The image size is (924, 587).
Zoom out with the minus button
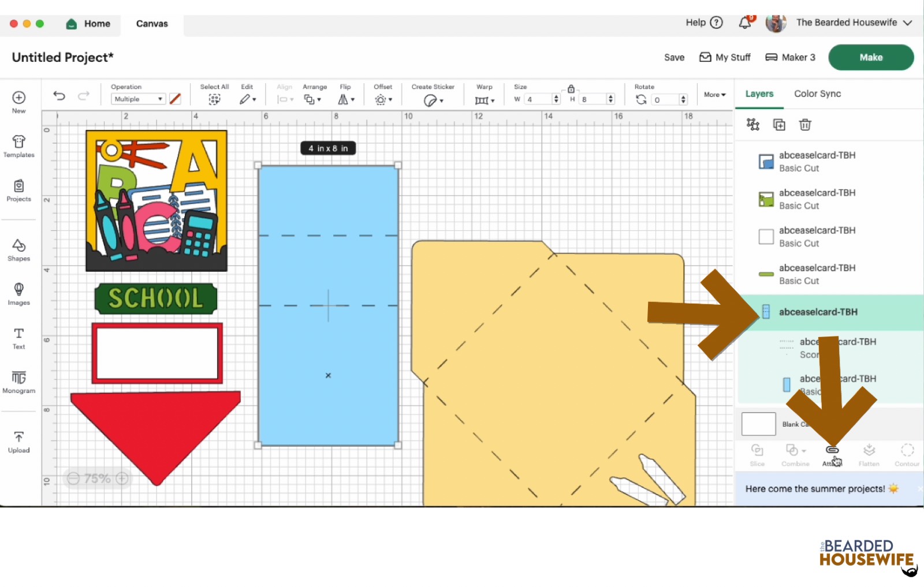click(73, 478)
